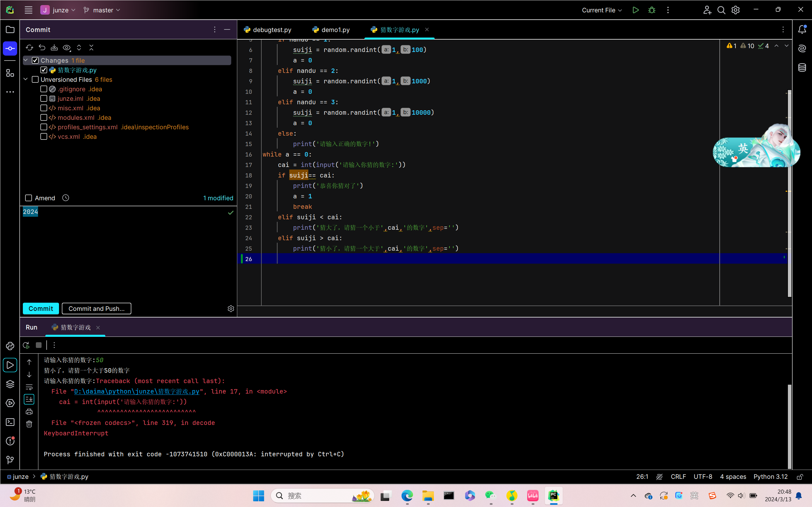Viewport: 812px width, 507px height.
Task: Click the Run console vertical scrollbar
Action: pos(789,426)
